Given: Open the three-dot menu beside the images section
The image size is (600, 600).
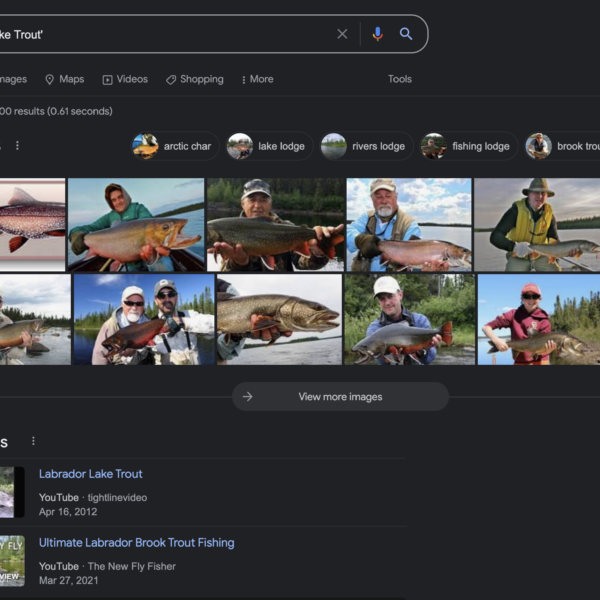Looking at the screenshot, I should pyautogui.click(x=17, y=146).
